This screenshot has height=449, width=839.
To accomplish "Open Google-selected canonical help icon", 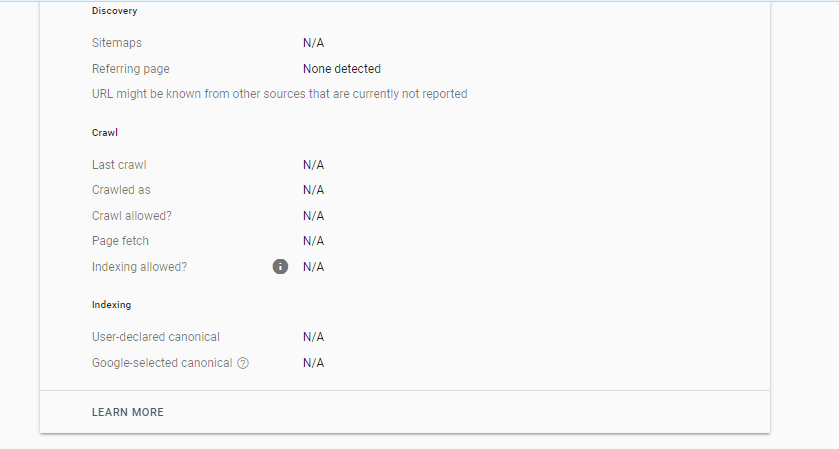I will [x=243, y=363].
